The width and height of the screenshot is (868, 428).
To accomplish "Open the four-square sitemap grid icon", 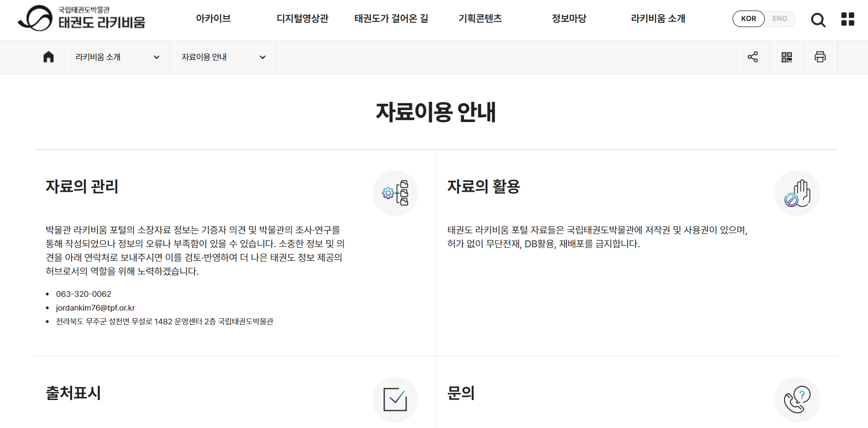I will click(x=847, y=19).
